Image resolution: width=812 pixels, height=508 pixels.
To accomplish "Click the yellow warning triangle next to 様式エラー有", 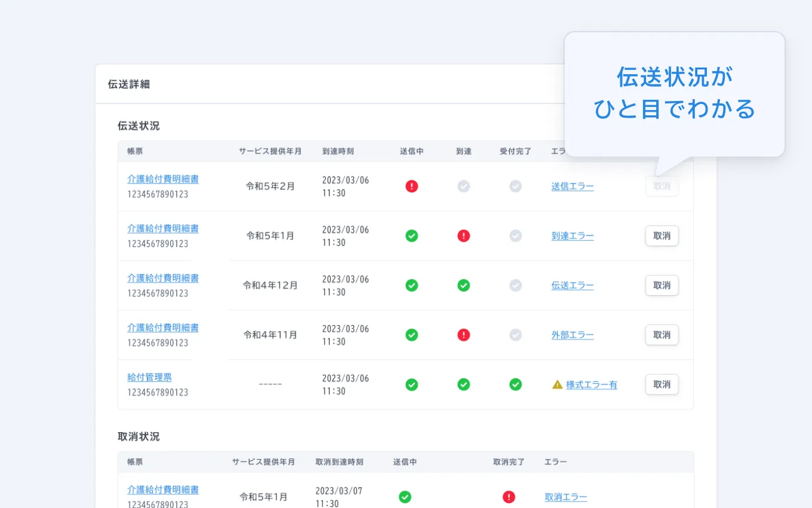I will (x=557, y=384).
